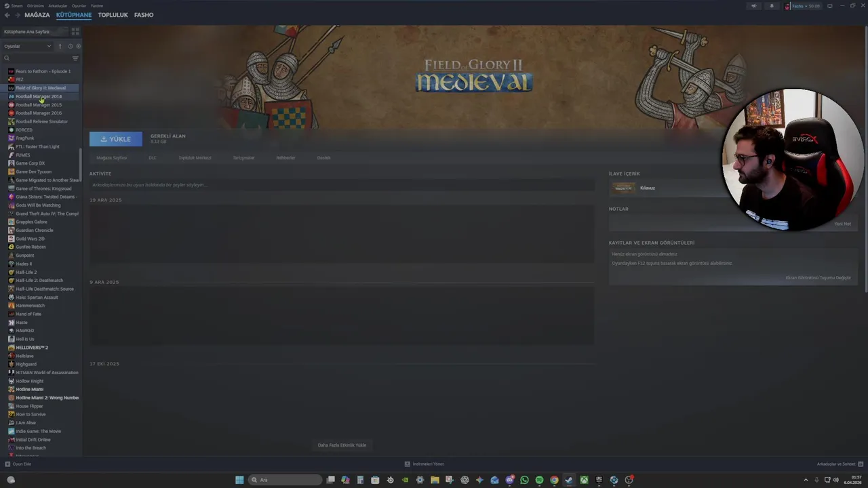Toggle library grid view icon
The height and width of the screenshot is (488, 868).
pyautogui.click(x=75, y=31)
